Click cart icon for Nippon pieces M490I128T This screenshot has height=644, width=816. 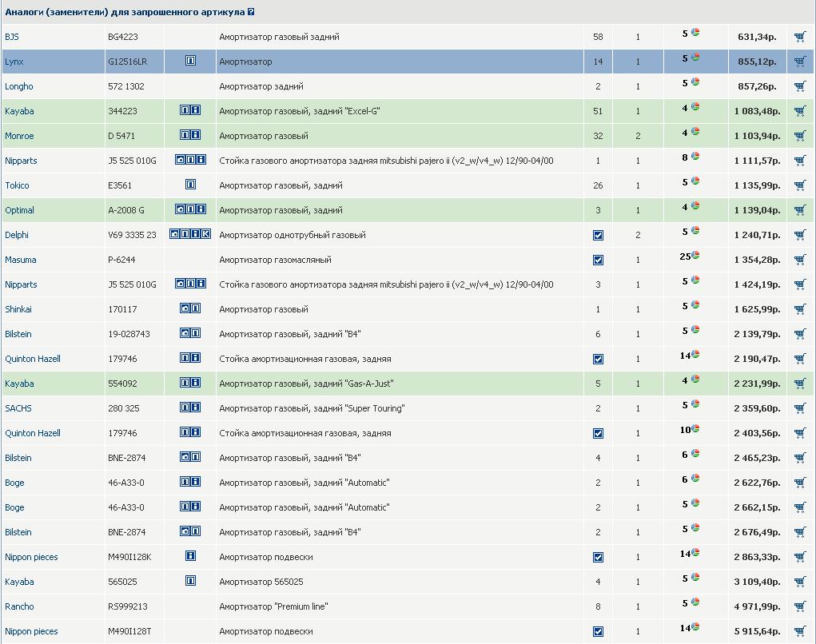coord(800,631)
